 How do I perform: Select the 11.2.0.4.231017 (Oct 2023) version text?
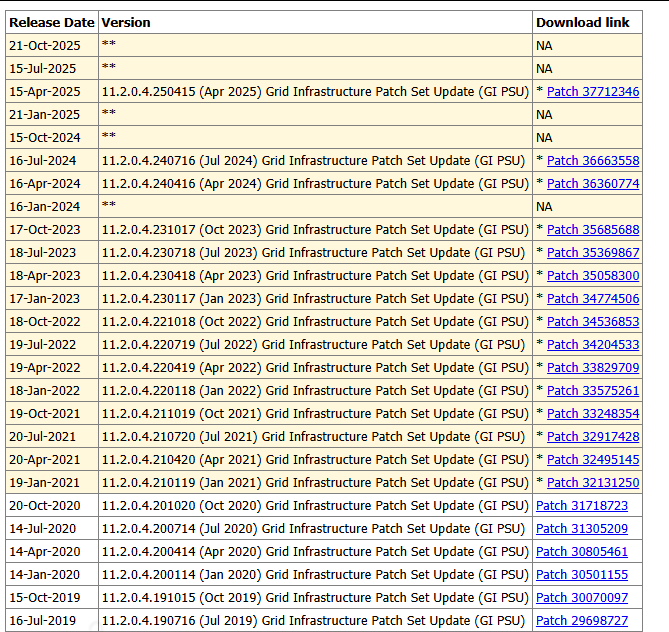[315, 230]
